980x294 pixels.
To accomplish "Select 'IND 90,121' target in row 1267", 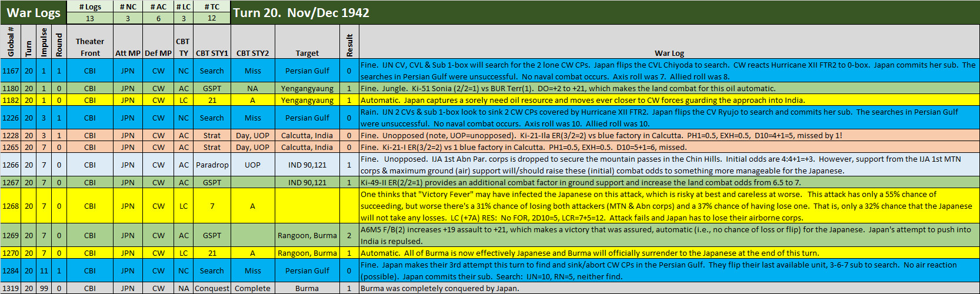I will pos(307,182).
